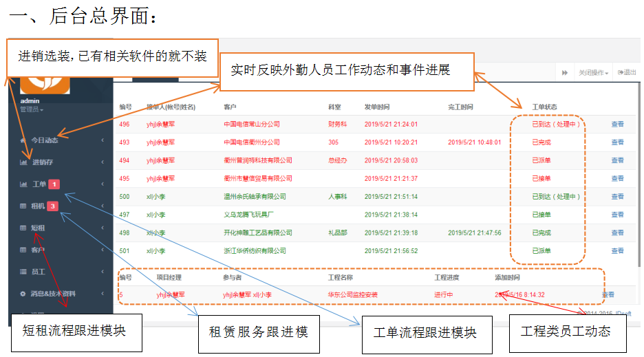This screenshot has height=357, width=644.
Task: Click 查看 for order 498
Action: point(617,232)
